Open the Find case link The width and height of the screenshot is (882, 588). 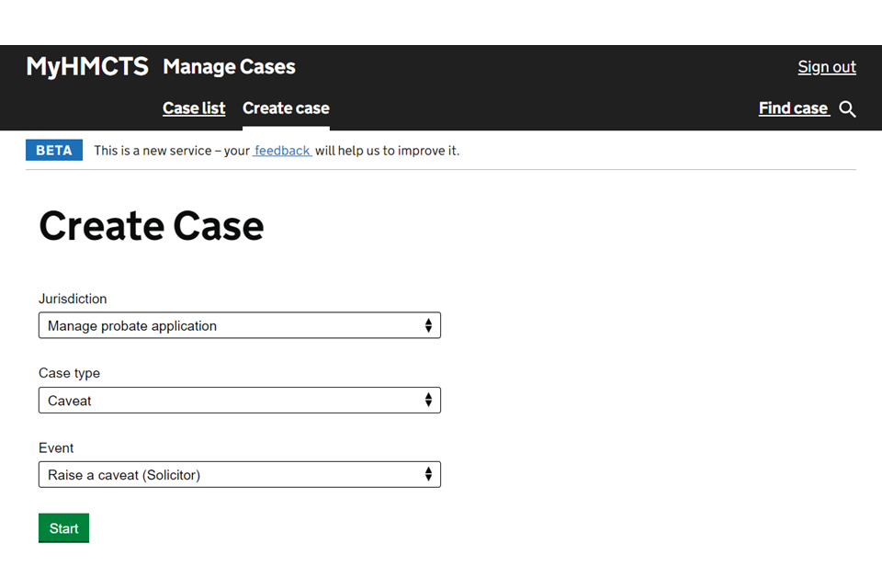pos(794,108)
